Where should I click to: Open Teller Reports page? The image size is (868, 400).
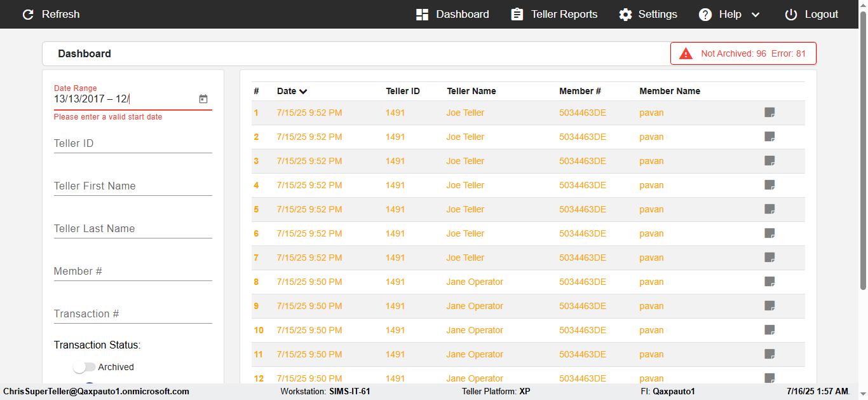[x=554, y=14]
